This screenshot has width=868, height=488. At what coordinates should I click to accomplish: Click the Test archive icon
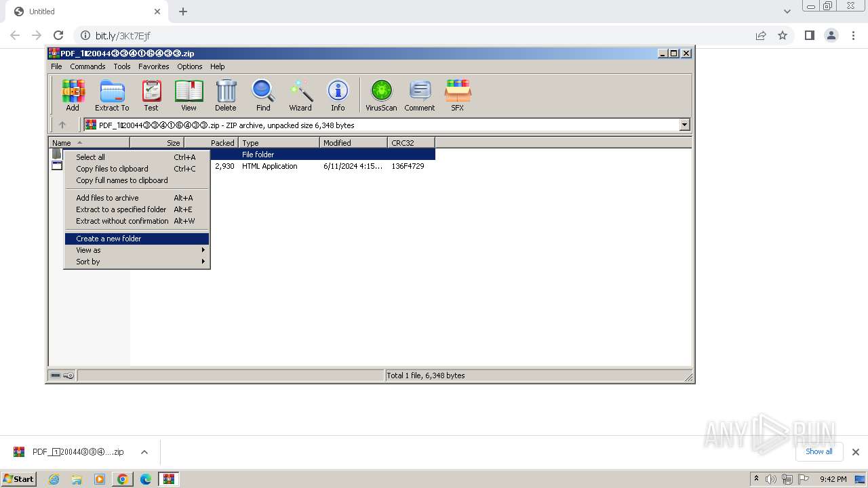click(x=151, y=96)
